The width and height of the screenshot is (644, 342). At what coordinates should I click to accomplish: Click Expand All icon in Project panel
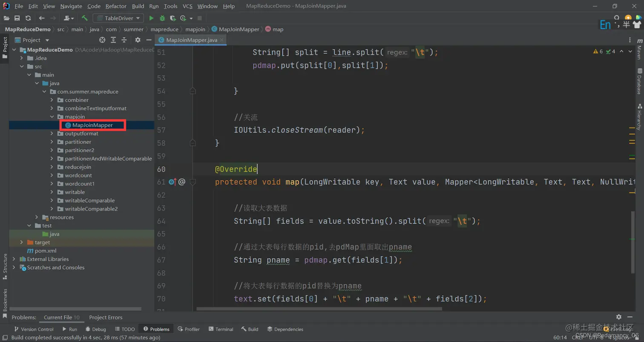point(113,40)
